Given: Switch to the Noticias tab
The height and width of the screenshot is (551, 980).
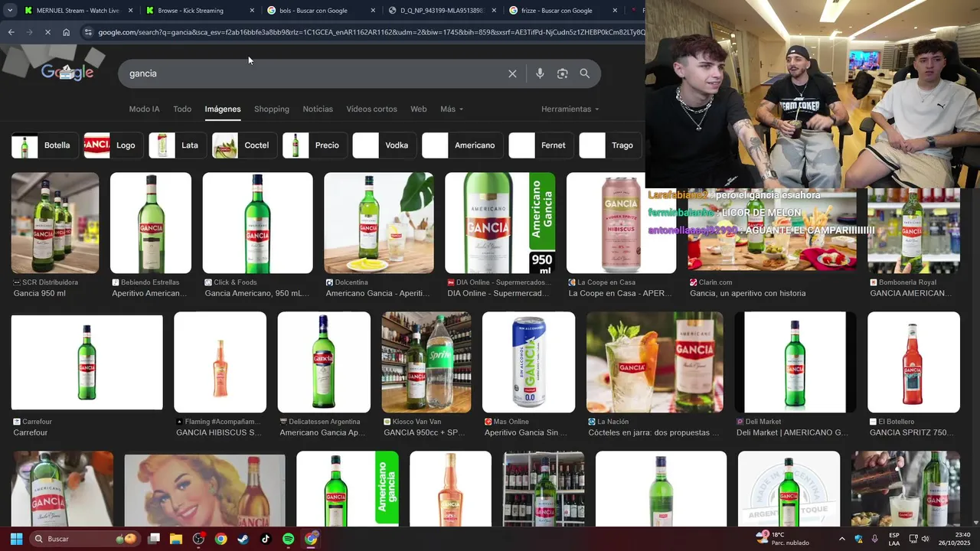Looking at the screenshot, I should (x=318, y=109).
